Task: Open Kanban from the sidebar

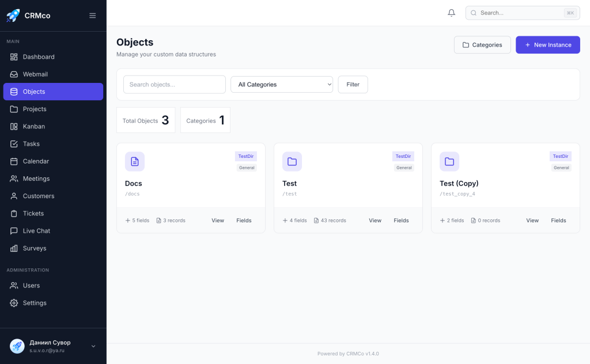Action: 33,127
